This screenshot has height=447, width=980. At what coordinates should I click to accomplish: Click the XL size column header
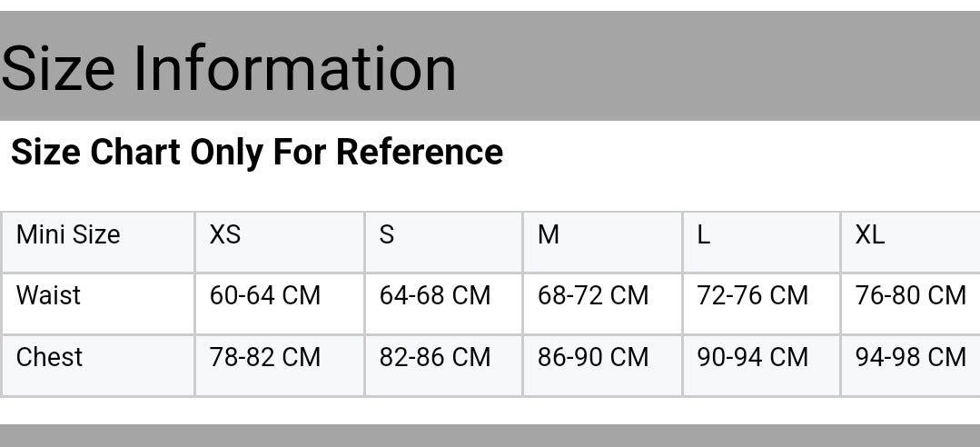point(869,235)
